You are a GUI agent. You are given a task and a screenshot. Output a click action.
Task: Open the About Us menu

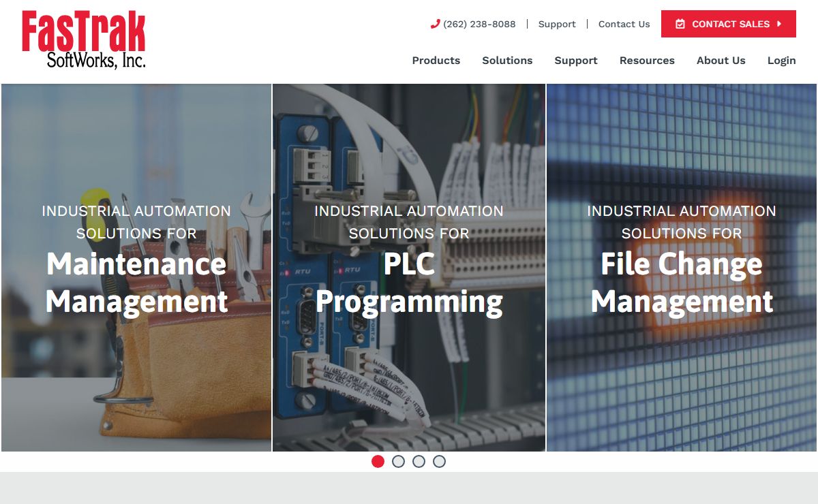721,60
